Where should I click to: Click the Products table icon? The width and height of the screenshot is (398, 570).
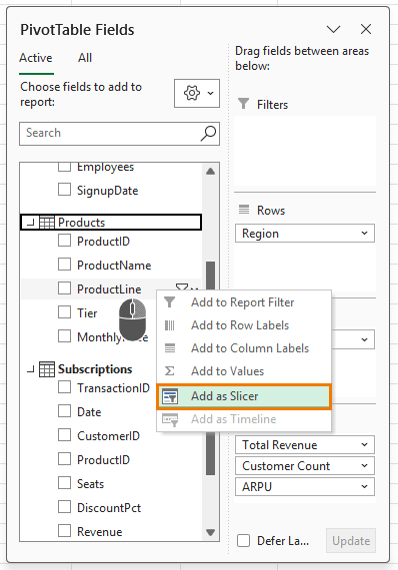pyautogui.click(x=47, y=222)
